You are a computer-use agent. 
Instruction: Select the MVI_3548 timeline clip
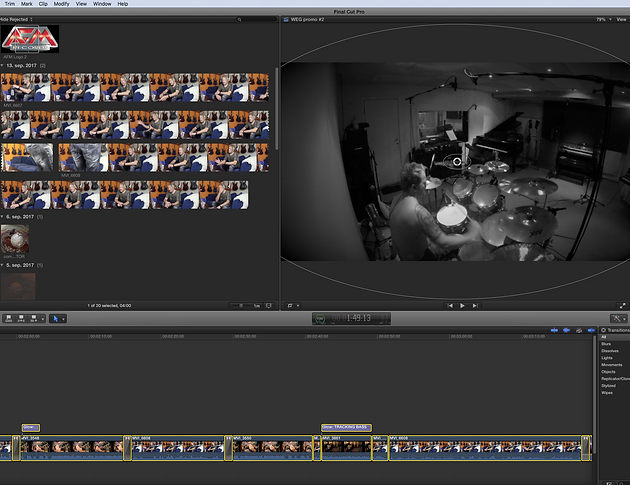coord(72,448)
